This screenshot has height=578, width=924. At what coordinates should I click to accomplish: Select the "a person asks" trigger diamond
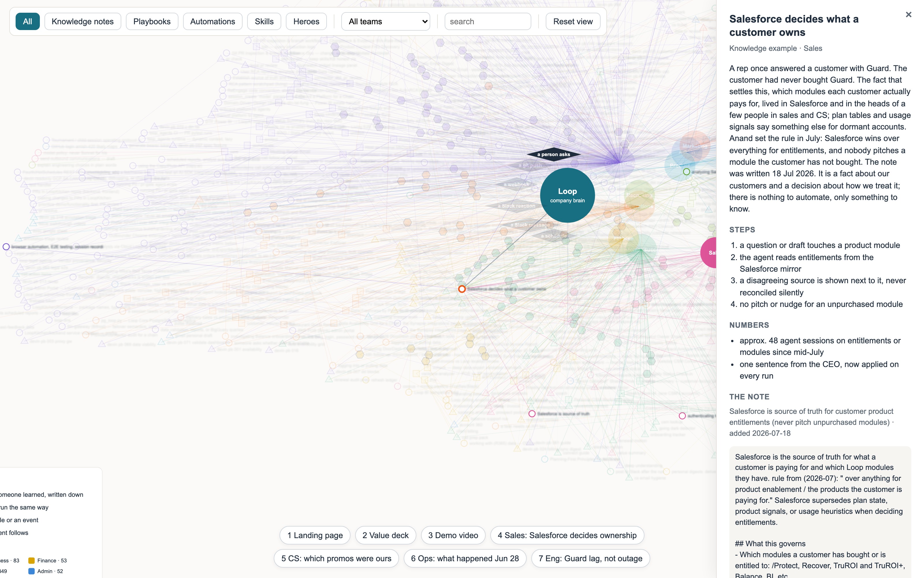(554, 154)
